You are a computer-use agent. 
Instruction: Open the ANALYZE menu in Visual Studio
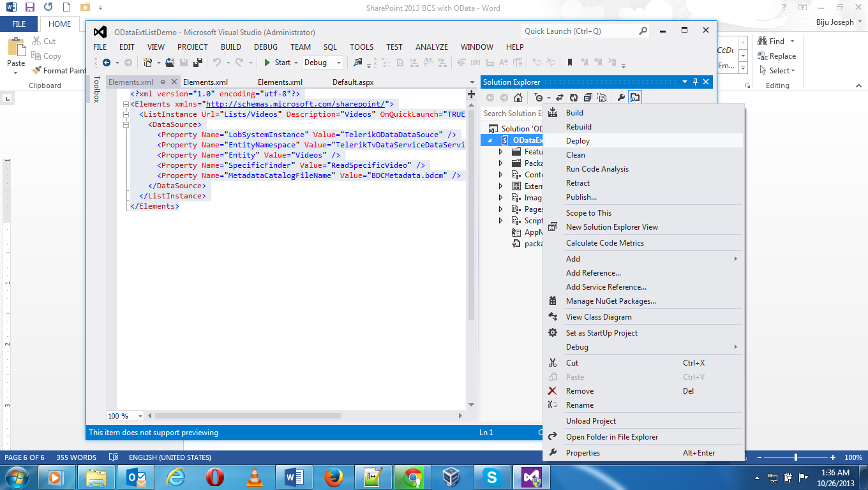[x=431, y=47]
